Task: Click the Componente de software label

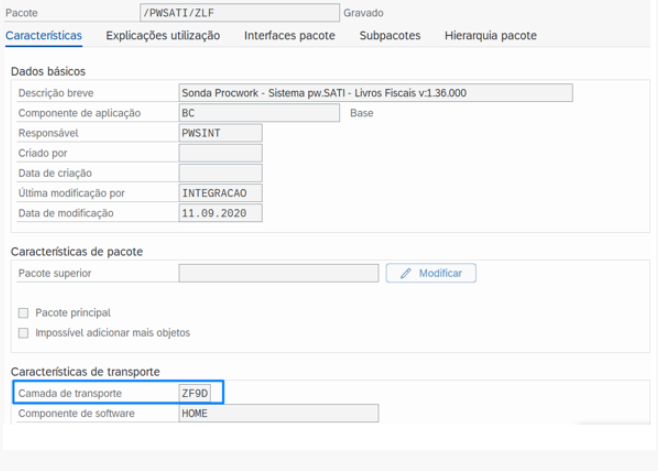Action: [x=76, y=413]
